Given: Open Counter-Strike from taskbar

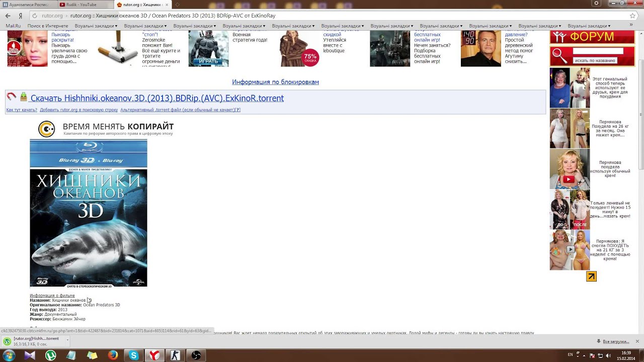Looking at the screenshot, I should click(175, 355).
